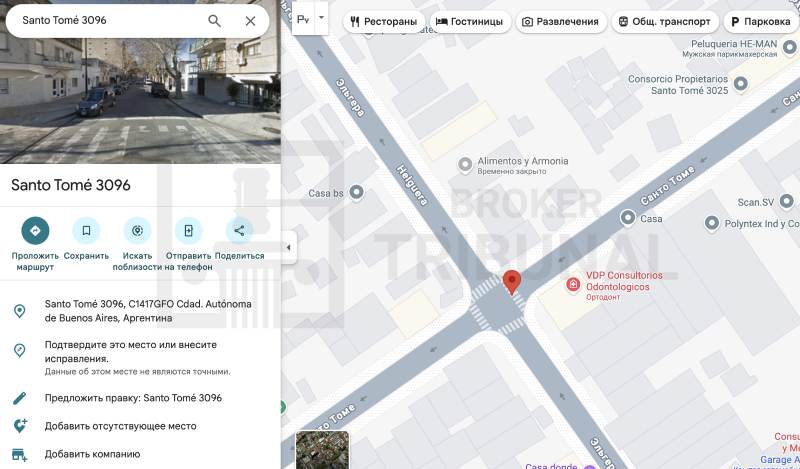The width and height of the screenshot is (800, 469).
Task: Click the address line Santo Tomé 3096, C1417GFO
Action: pos(148,311)
